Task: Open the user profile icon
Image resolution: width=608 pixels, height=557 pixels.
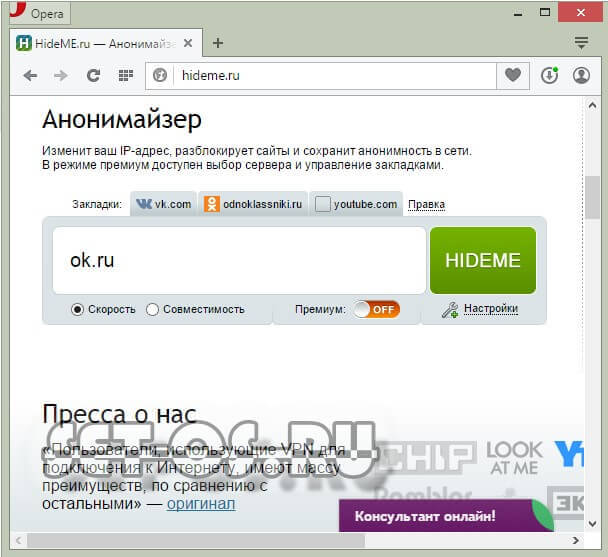Action: pos(581,75)
